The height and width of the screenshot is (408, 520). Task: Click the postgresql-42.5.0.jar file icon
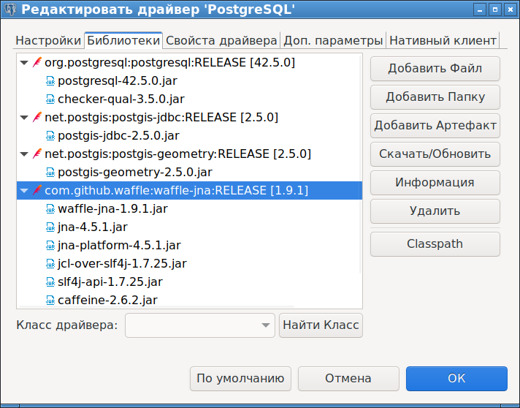click(x=50, y=81)
